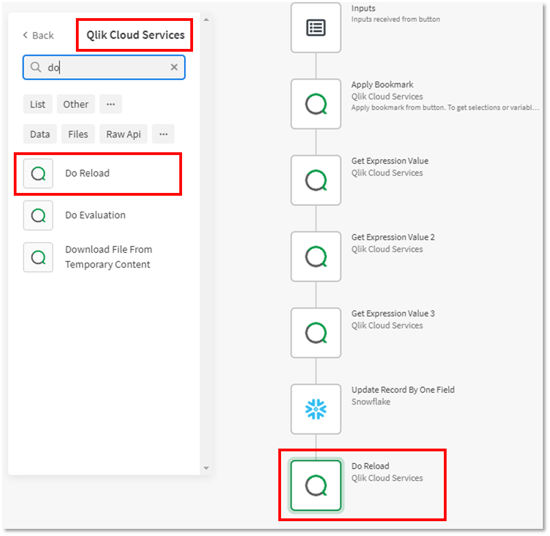Select the Files filter tag
550x536 pixels.
tap(78, 134)
